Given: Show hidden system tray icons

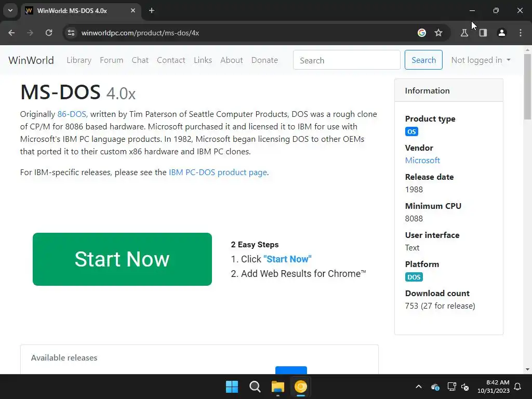Looking at the screenshot, I should click(419, 387).
